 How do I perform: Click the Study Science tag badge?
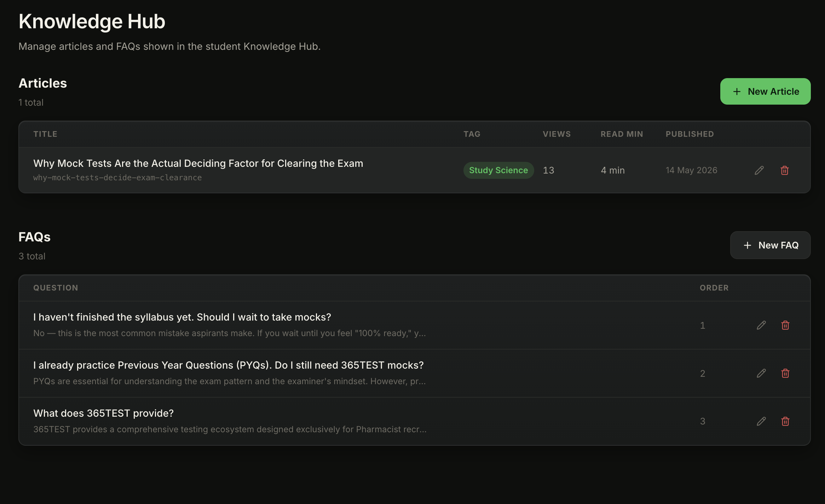[x=498, y=170]
